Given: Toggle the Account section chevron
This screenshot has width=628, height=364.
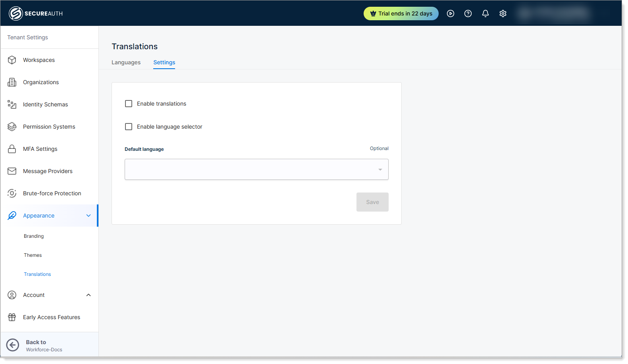Looking at the screenshot, I should pyautogui.click(x=89, y=295).
